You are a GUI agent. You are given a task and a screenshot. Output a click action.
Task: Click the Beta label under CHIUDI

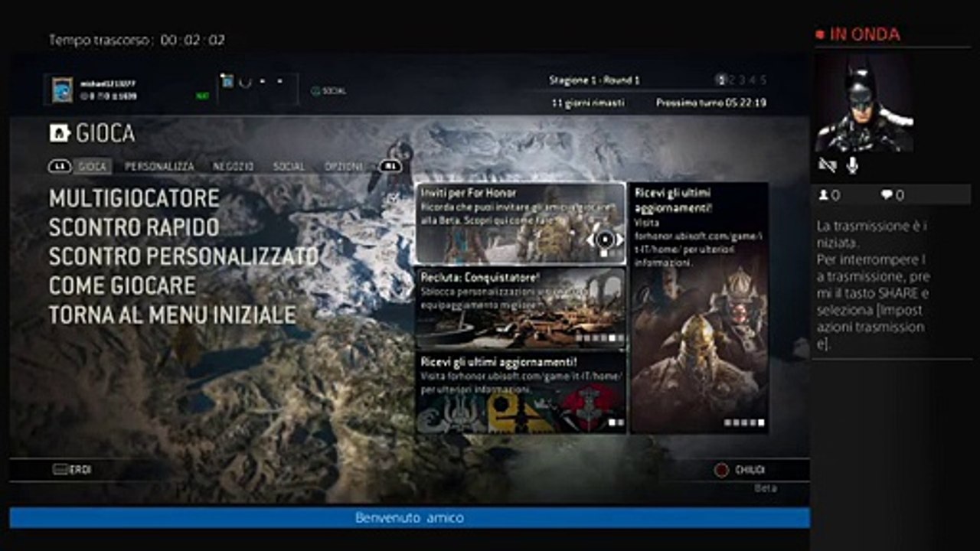[766, 488]
